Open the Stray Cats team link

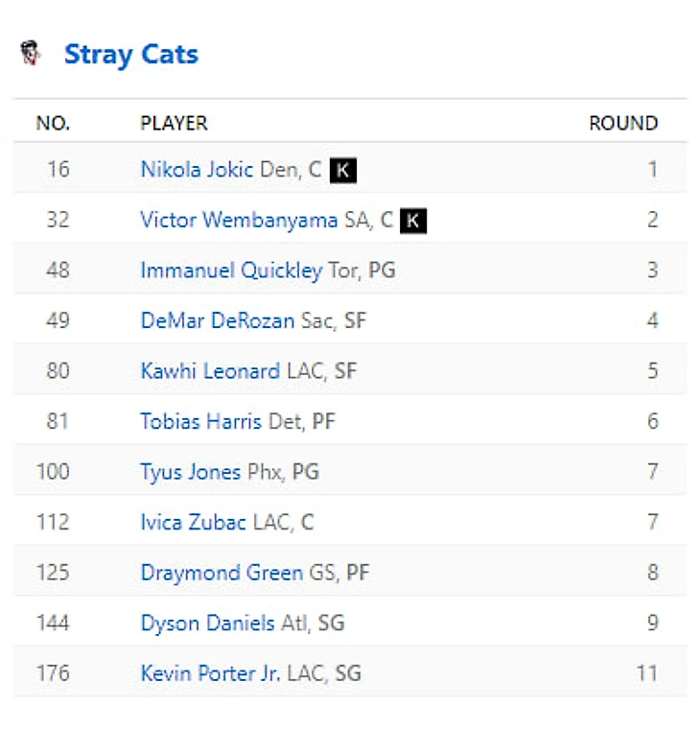point(130,54)
